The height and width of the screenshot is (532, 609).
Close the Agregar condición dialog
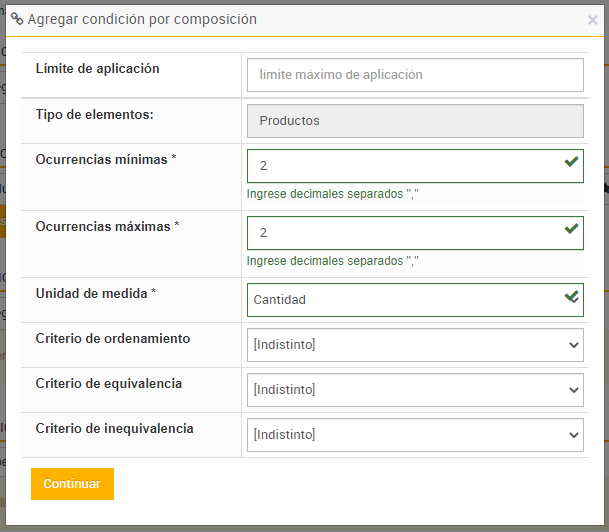point(592,20)
